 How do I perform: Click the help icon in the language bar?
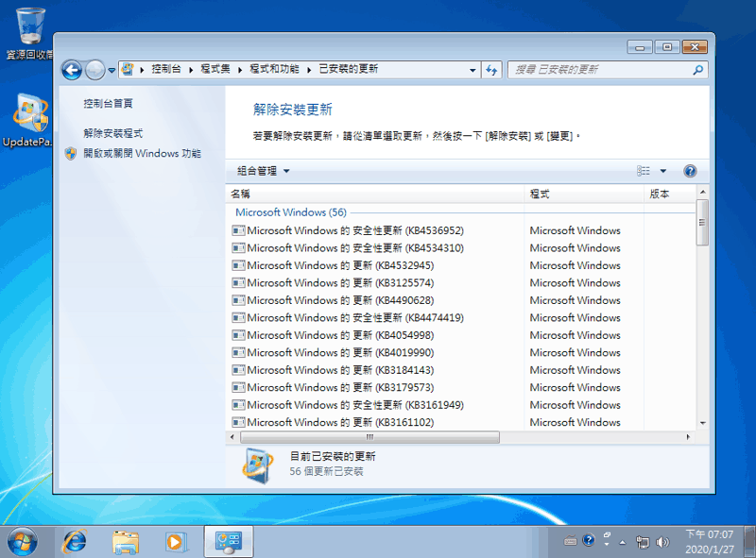point(588,540)
